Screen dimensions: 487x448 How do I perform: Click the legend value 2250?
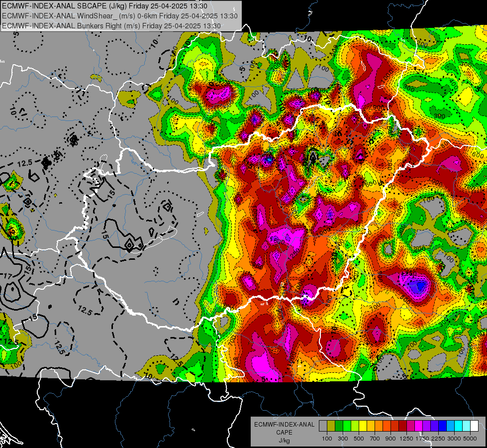click(x=438, y=439)
